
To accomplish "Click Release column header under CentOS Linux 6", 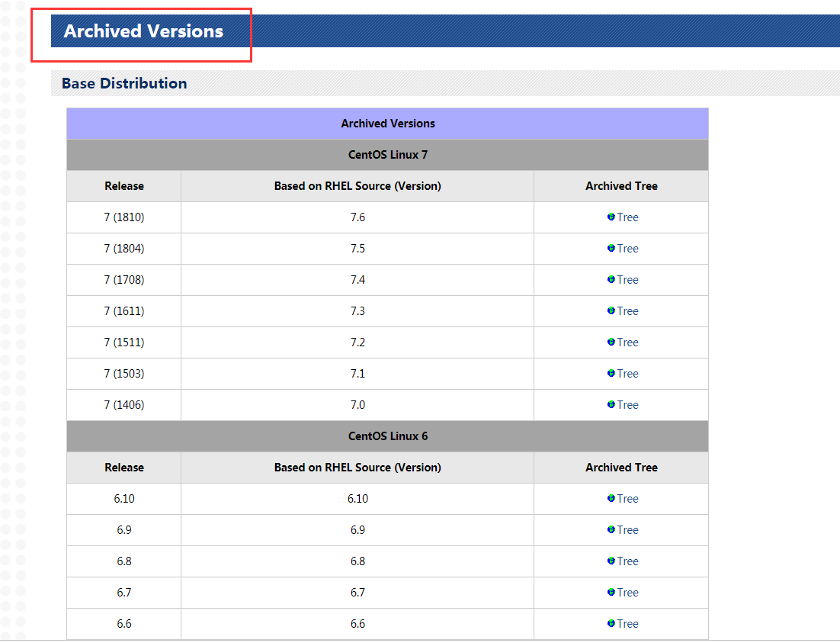I will click(124, 468).
